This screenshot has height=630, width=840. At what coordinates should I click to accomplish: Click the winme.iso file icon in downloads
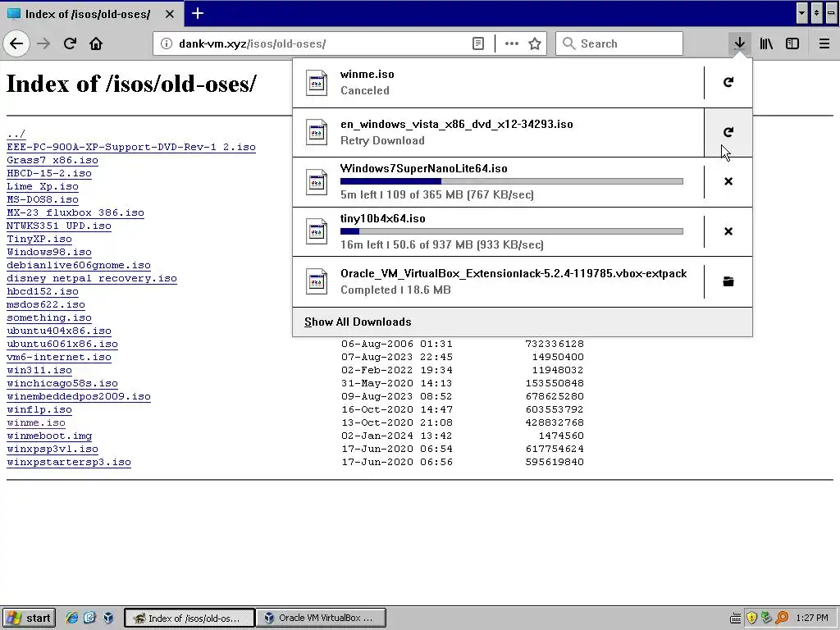pyautogui.click(x=317, y=83)
